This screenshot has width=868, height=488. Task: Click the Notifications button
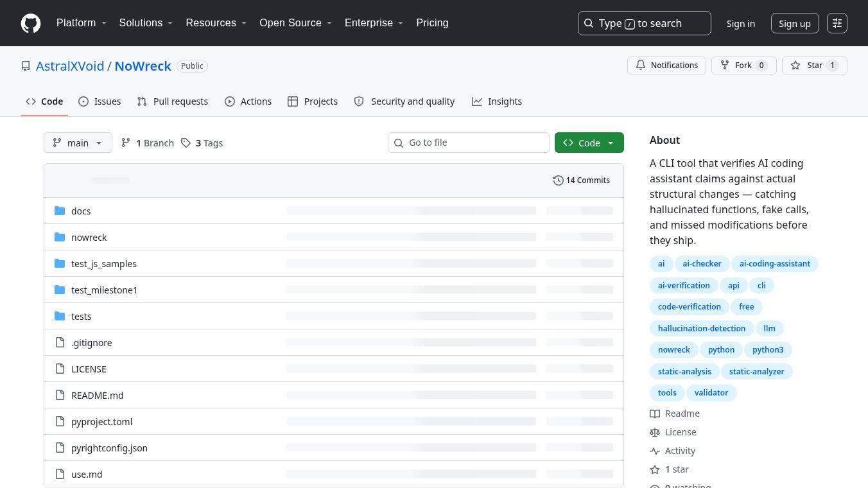(667, 65)
